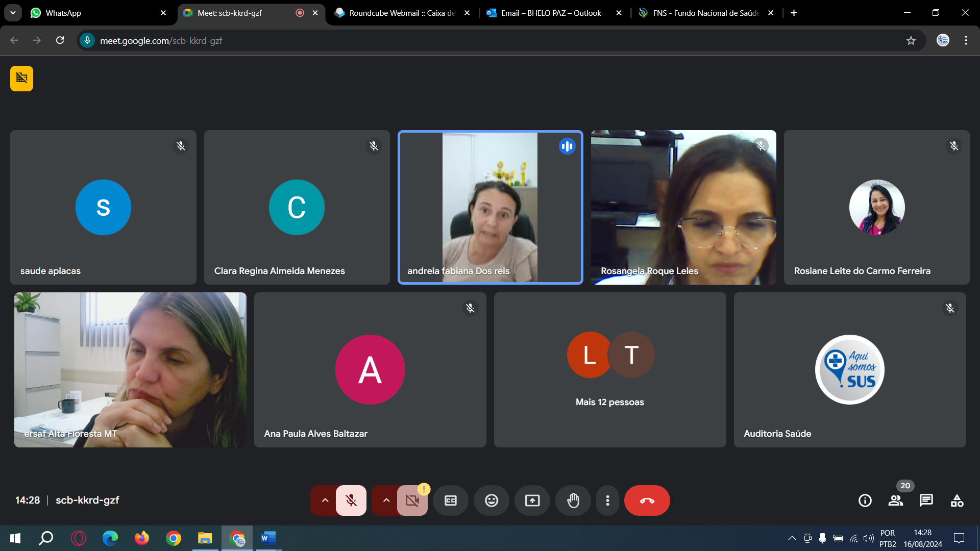Open the volume control in system tray

coord(868,538)
